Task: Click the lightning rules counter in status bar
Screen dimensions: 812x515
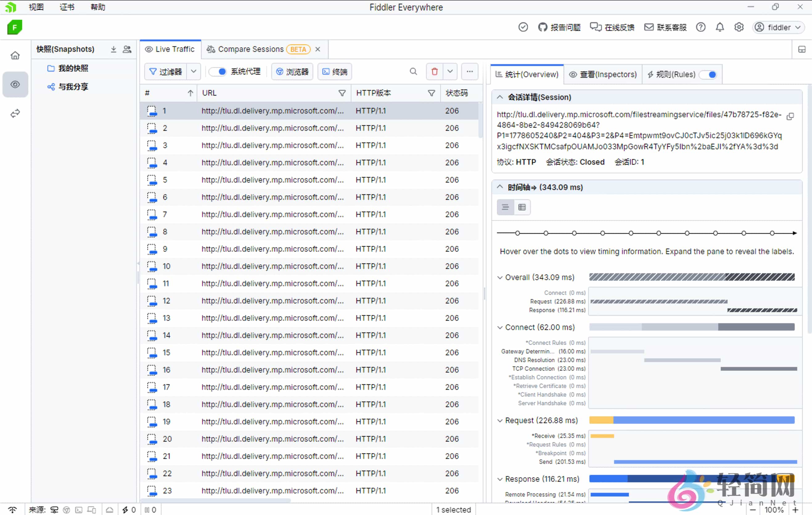Action: click(x=129, y=510)
